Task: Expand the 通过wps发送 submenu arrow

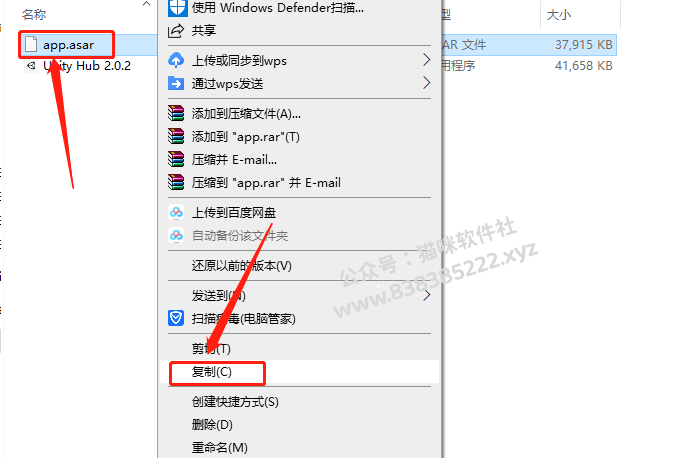Action: click(426, 83)
